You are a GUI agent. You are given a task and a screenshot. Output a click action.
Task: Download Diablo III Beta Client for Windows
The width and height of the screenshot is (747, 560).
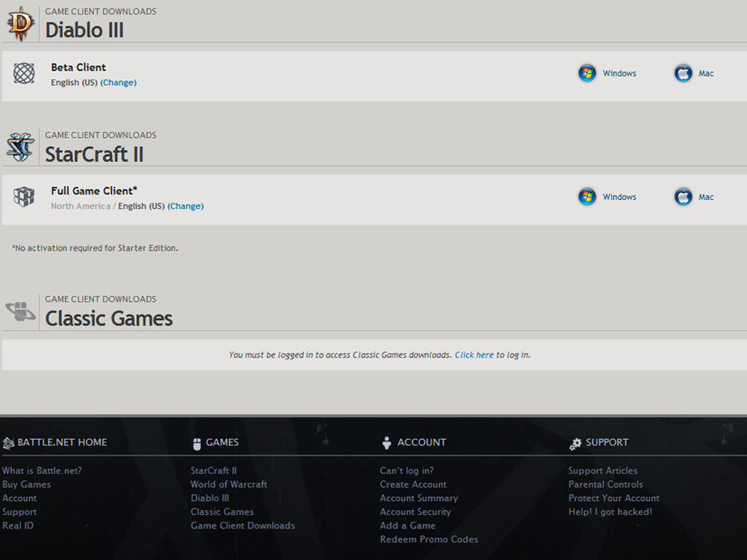pyautogui.click(x=619, y=73)
